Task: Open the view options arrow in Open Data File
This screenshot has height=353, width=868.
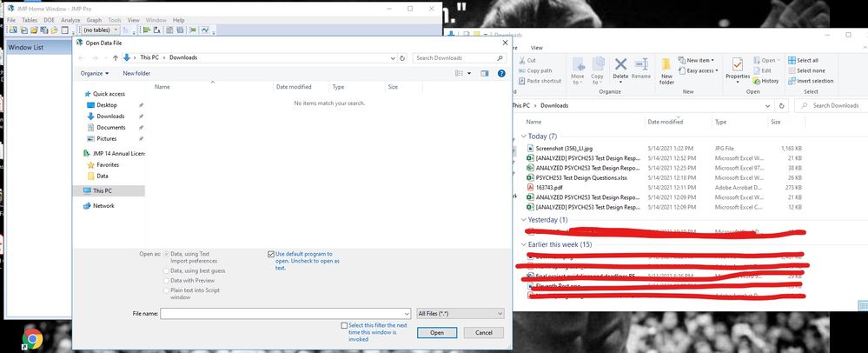Action: pyautogui.click(x=469, y=73)
